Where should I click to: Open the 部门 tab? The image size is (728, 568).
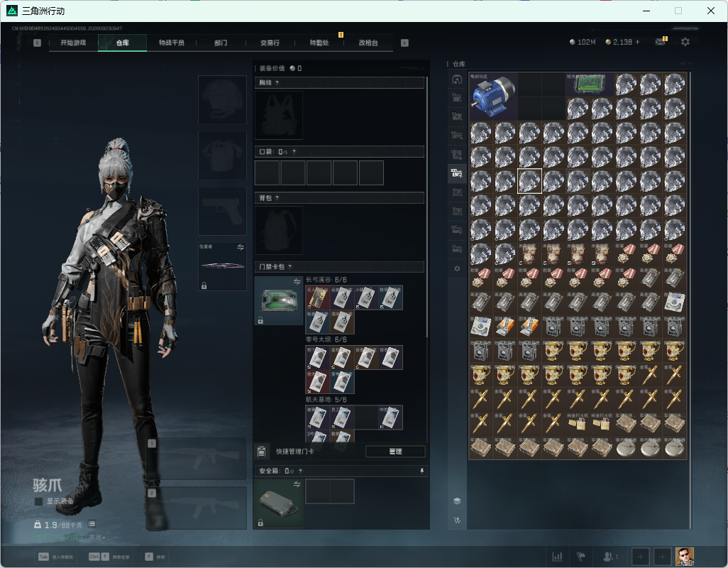pyautogui.click(x=221, y=43)
